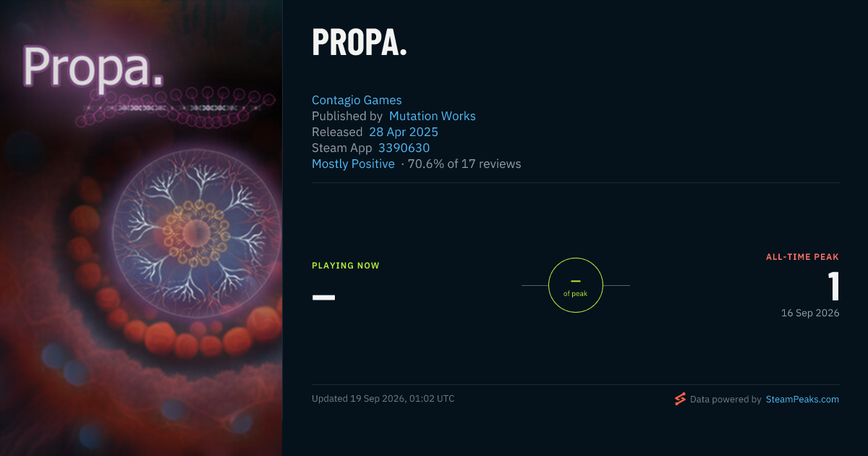Open the Contagio Games developer link
Viewport: 868px width, 456px height.
357,100
